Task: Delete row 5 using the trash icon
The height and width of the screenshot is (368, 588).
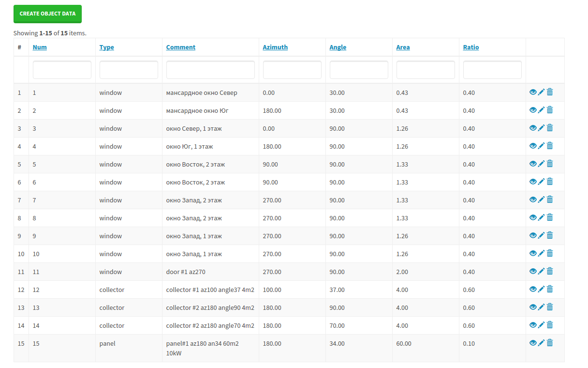Action: [x=550, y=164]
